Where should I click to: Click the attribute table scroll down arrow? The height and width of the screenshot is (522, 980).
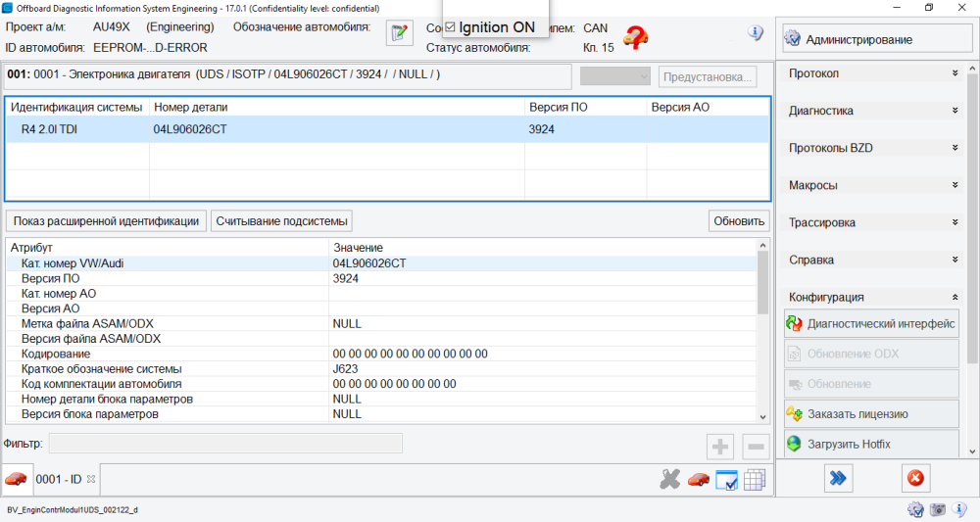(x=762, y=416)
